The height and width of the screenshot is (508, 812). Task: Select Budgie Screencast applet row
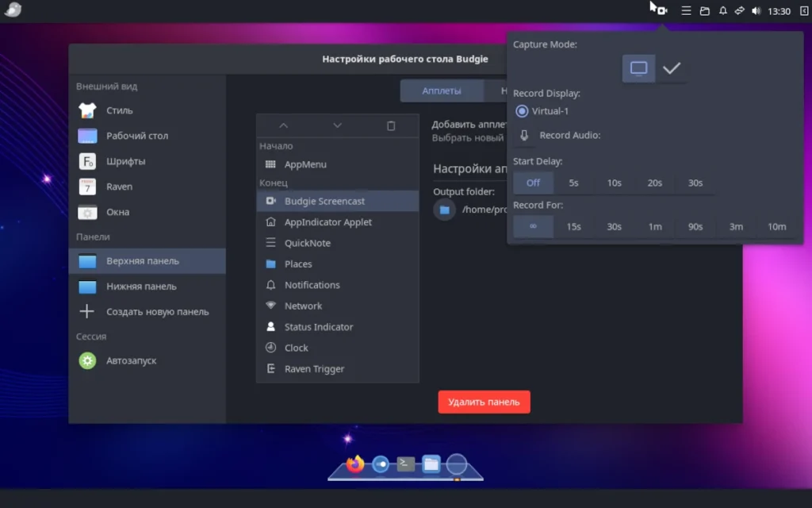pos(338,201)
